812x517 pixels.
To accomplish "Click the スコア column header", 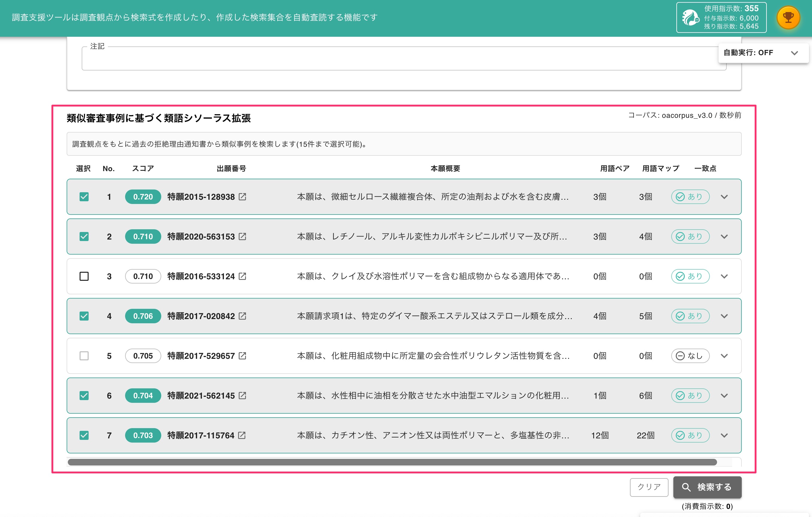I will (143, 168).
